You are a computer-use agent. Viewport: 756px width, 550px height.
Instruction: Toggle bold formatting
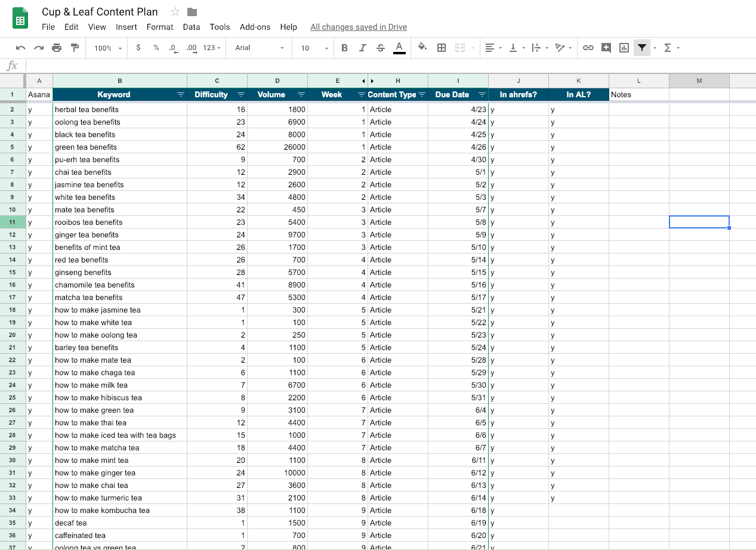tap(344, 48)
